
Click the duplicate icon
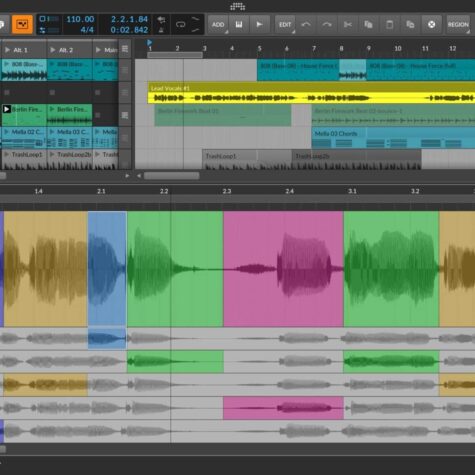click(x=410, y=24)
